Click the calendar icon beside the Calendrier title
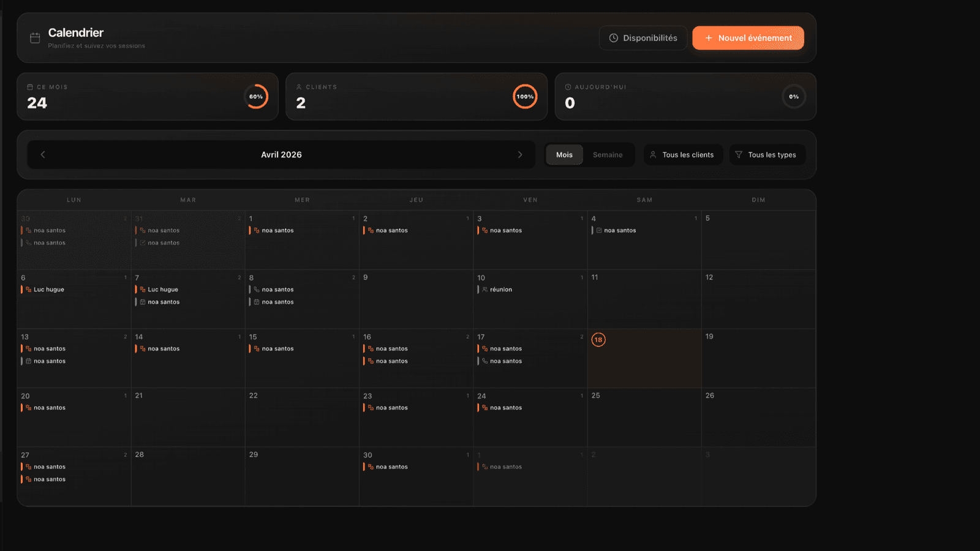The image size is (980, 551). [x=35, y=38]
